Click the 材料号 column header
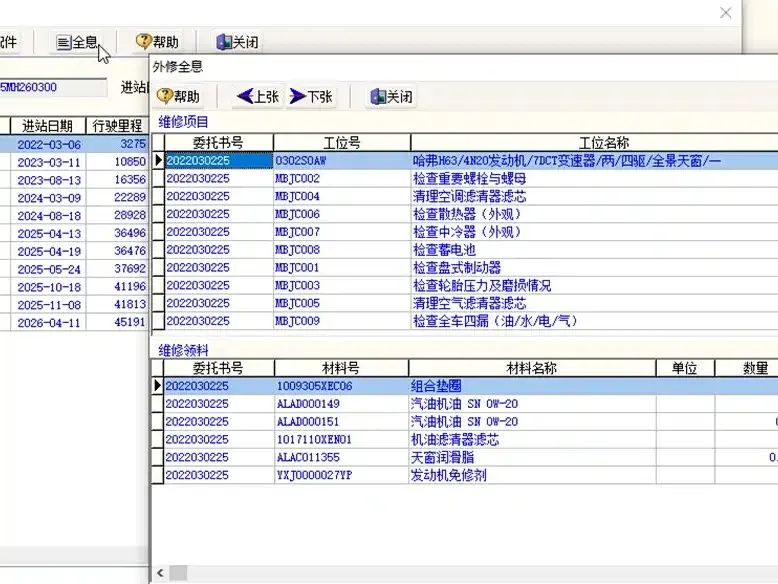This screenshot has height=584, width=778. point(341,368)
